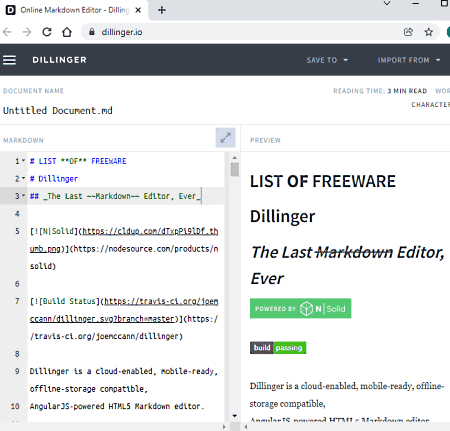Screen dimensions: 450x431
Task: Minimize the browser window
Action: [x=416, y=3]
